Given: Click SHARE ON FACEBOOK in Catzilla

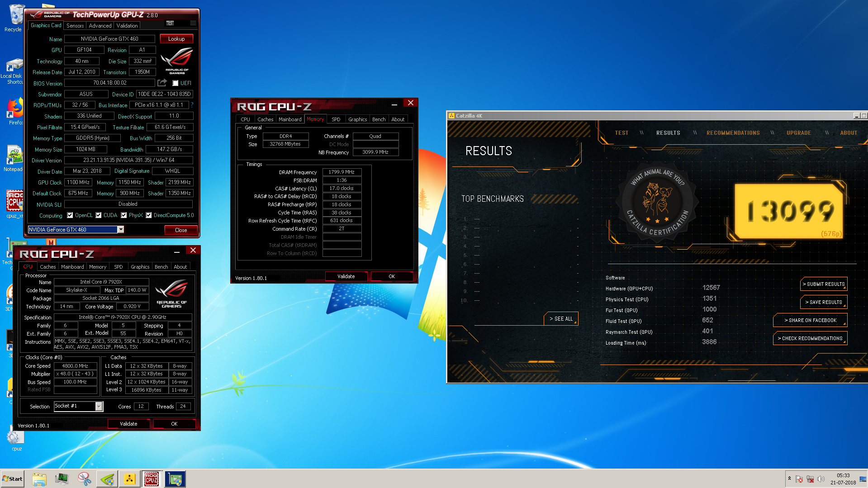Looking at the screenshot, I should point(810,320).
